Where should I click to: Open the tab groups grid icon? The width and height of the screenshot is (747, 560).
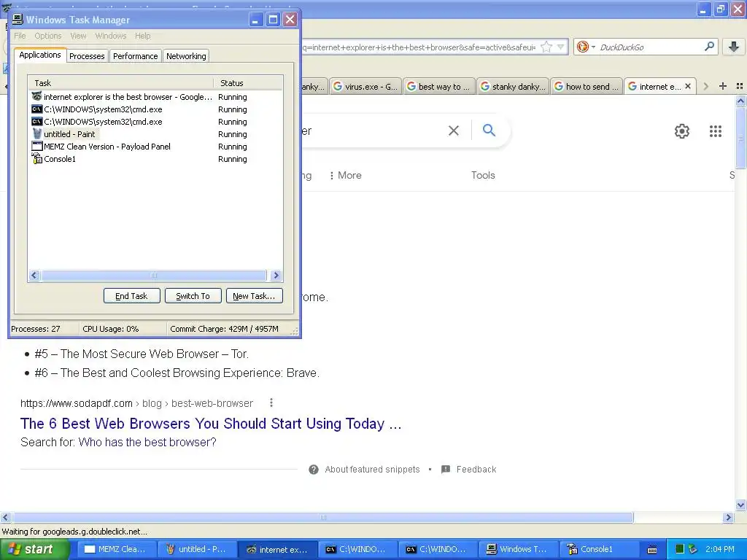[740, 86]
